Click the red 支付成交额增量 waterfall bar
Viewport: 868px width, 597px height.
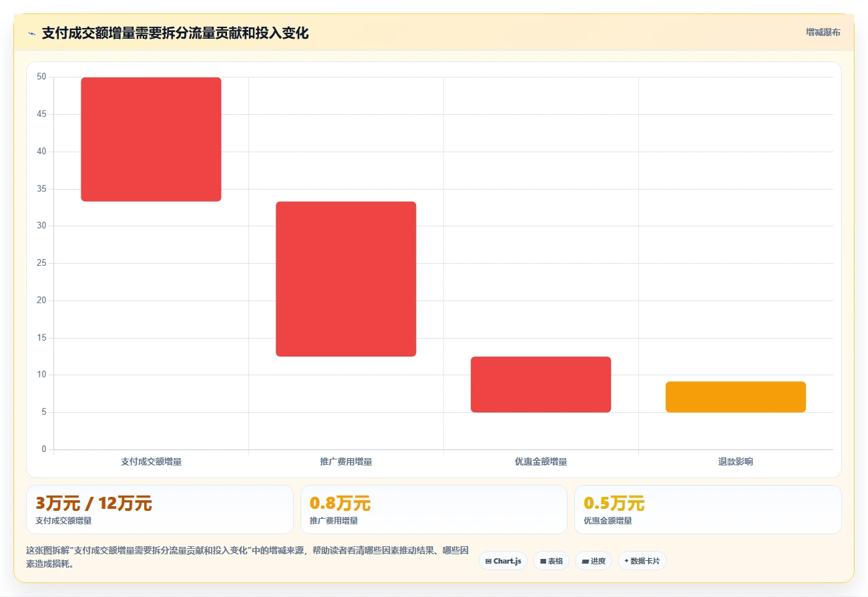pos(151,139)
